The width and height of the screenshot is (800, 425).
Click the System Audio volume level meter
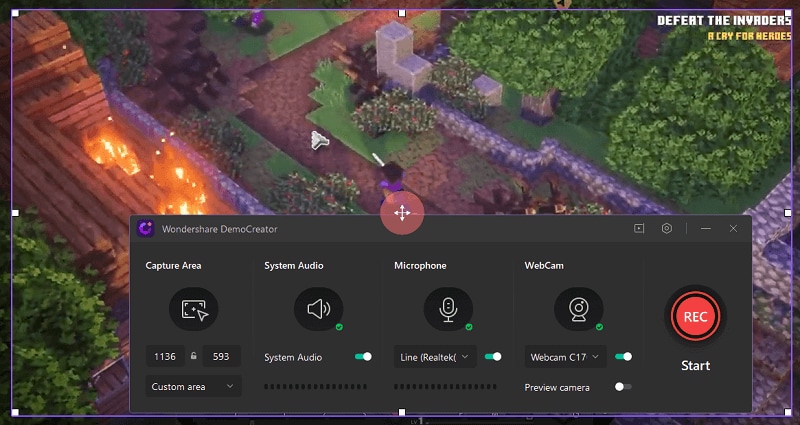coord(315,387)
